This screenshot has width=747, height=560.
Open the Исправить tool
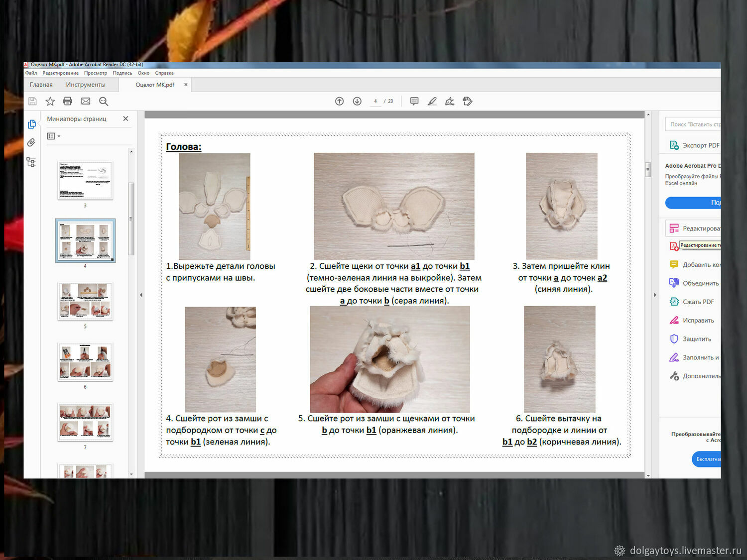point(692,321)
